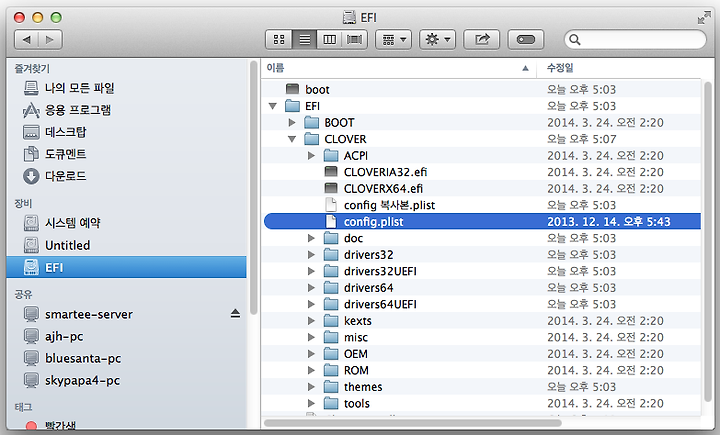Screen dimensions: 720x435
Task: Expand the drivers64UEFI folder
Action: coord(311,305)
